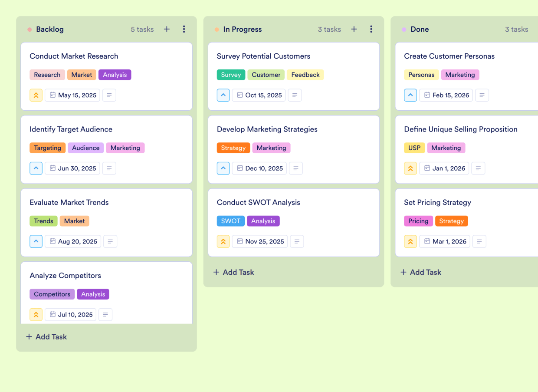Open the Set Pricing Strategy task card

(x=437, y=202)
